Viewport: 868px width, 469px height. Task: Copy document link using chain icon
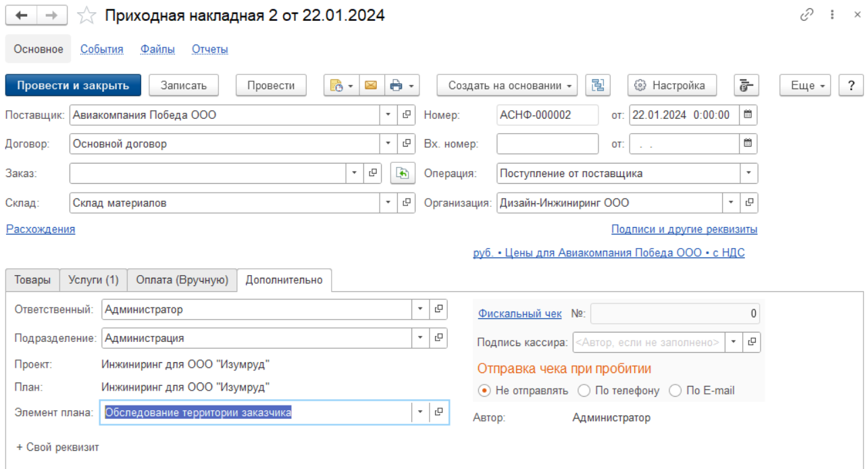coord(806,15)
